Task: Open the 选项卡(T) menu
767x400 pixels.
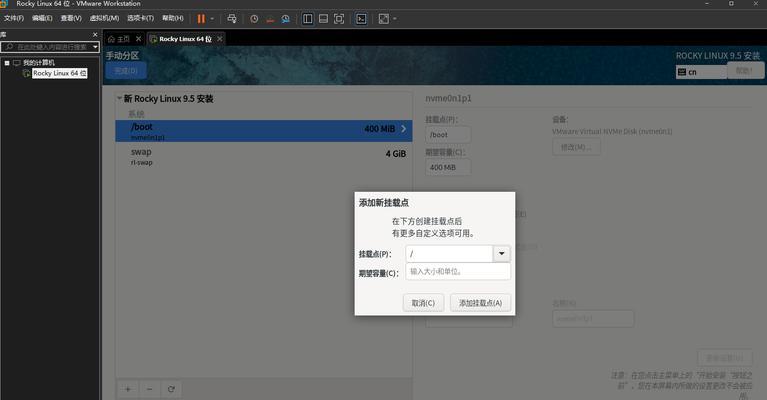Action: (140, 18)
